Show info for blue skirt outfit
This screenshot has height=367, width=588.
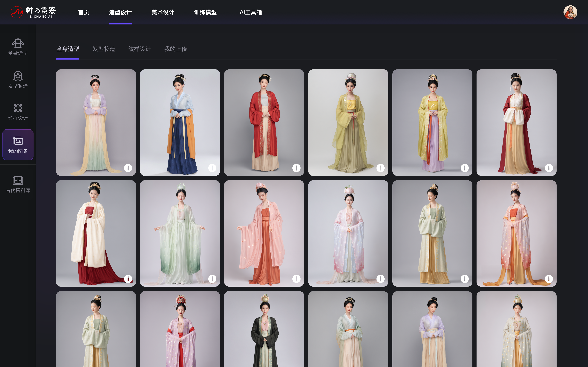(212, 168)
